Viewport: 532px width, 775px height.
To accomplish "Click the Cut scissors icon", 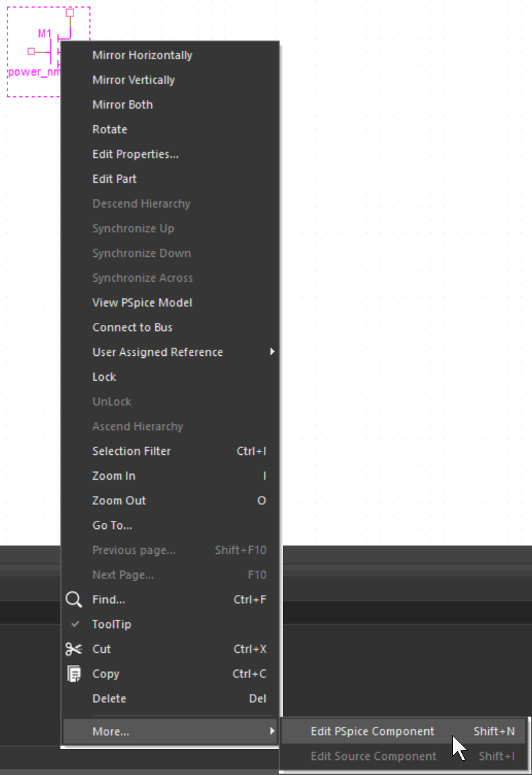I will pyautogui.click(x=73, y=649).
